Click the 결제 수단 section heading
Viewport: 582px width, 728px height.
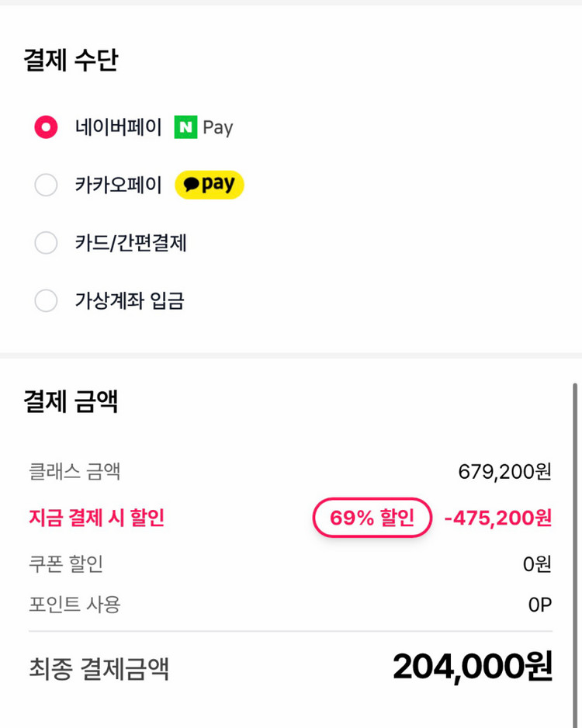pos(71,61)
